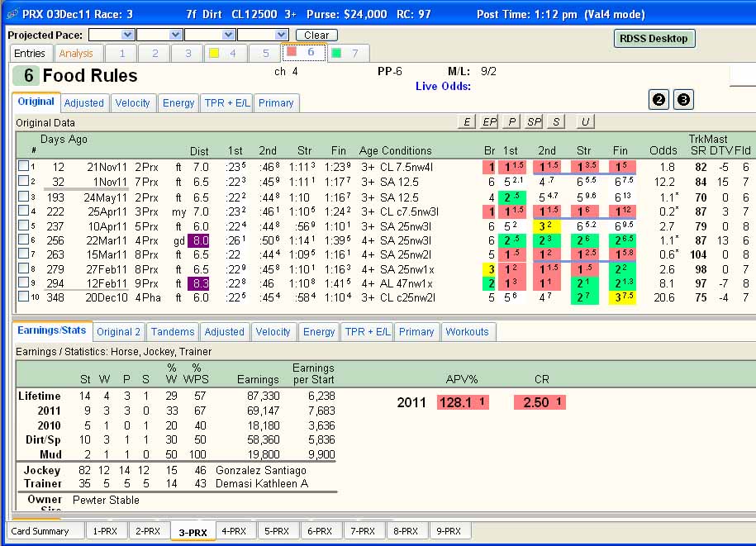Click the yellow square on horse 4 tab
Screen dimensions: 756x546
tap(214, 54)
